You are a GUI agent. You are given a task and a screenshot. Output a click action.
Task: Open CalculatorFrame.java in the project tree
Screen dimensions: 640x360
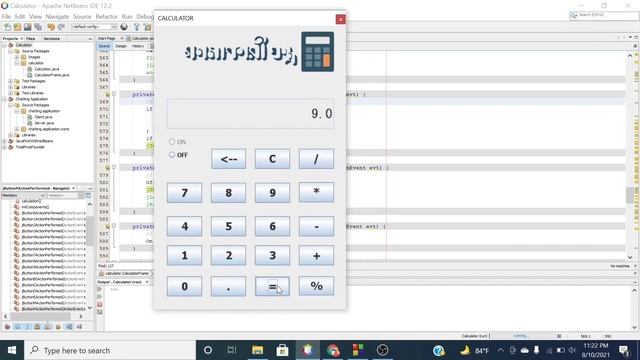click(51, 75)
